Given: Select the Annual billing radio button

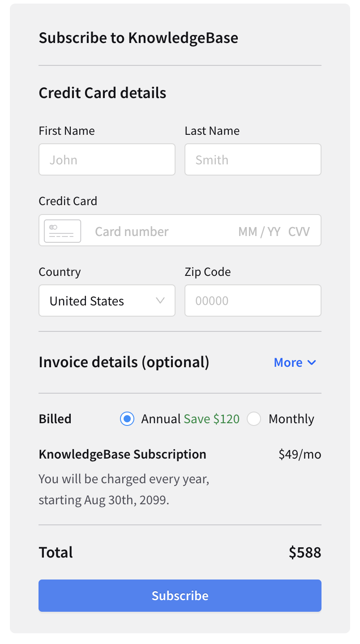Looking at the screenshot, I should coord(127,419).
